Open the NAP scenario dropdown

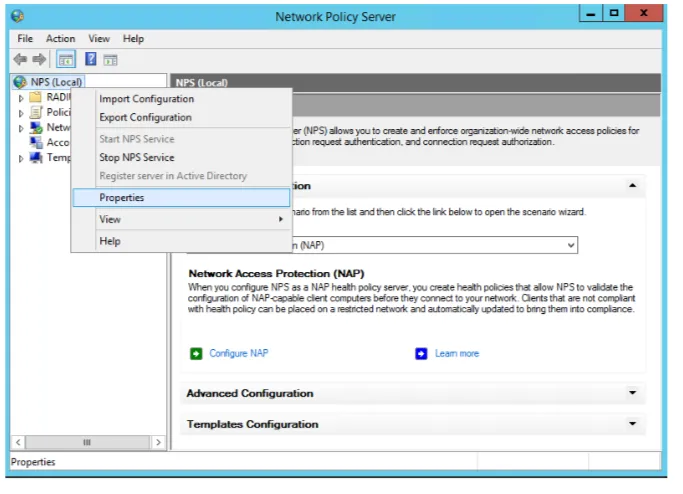pos(571,245)
